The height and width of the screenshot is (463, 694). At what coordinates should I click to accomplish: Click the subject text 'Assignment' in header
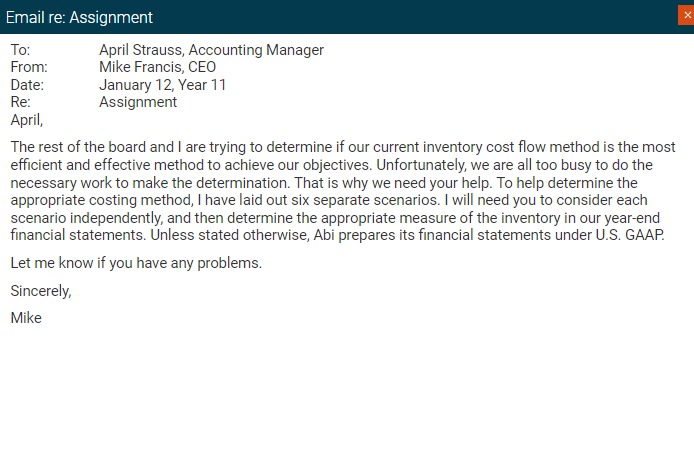click(x=138, y=103)
